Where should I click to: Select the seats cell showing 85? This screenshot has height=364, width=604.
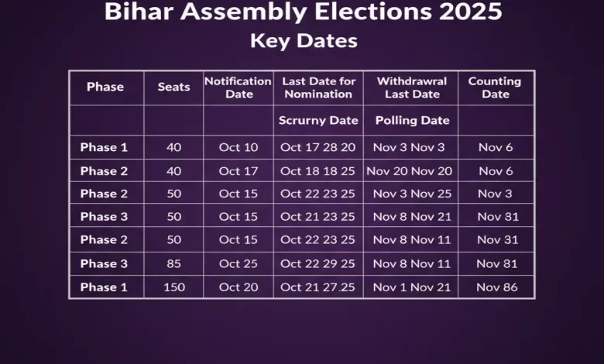pos(173,263)
